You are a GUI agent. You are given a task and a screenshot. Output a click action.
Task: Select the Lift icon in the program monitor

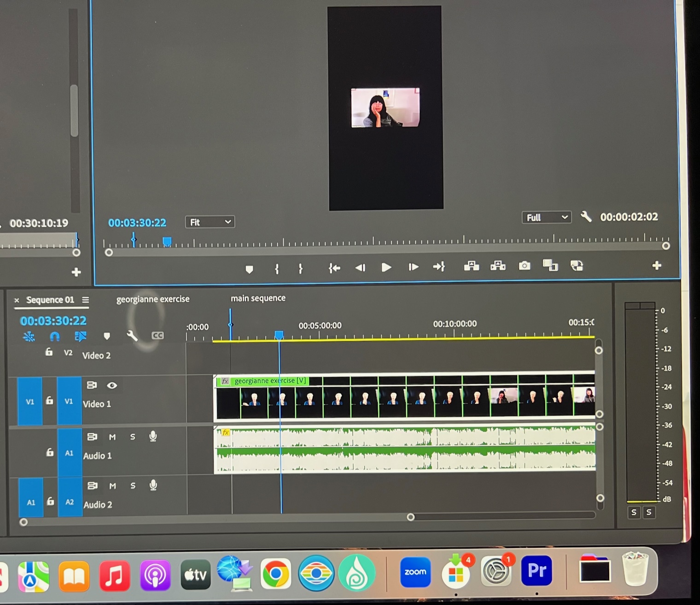(x=471, y=266)
